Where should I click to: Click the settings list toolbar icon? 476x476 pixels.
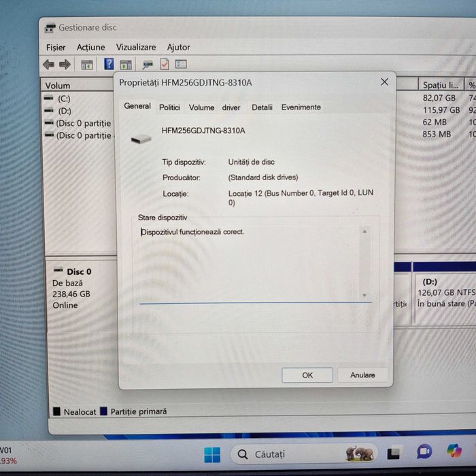181,64
